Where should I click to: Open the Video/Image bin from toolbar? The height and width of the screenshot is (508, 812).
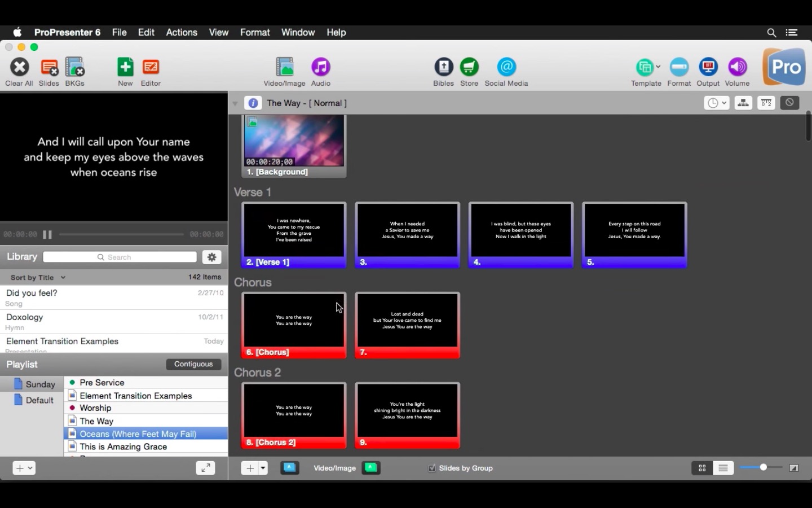tap(284, 67)
